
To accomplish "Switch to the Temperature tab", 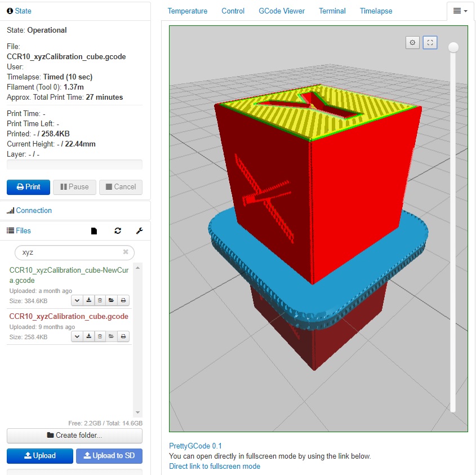I will tap(188, 11).
